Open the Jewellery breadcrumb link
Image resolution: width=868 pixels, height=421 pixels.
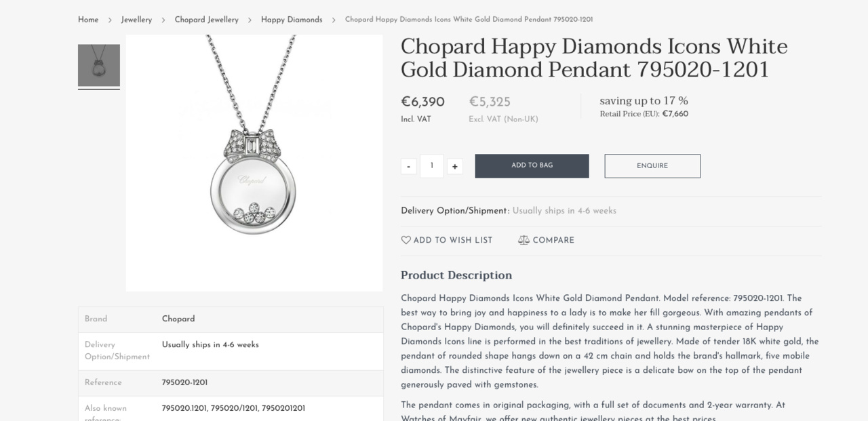click(x=136, y=20)
